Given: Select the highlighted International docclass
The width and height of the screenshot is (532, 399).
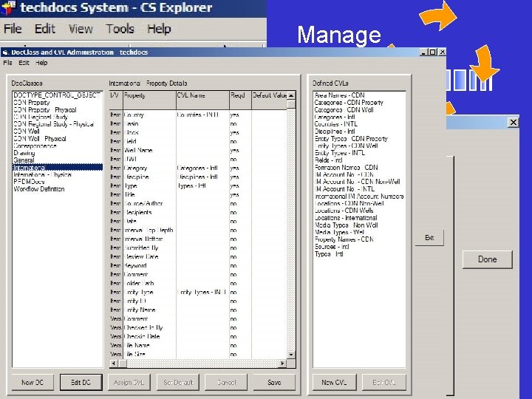Looking at the screenshot, I should [57, 167].
